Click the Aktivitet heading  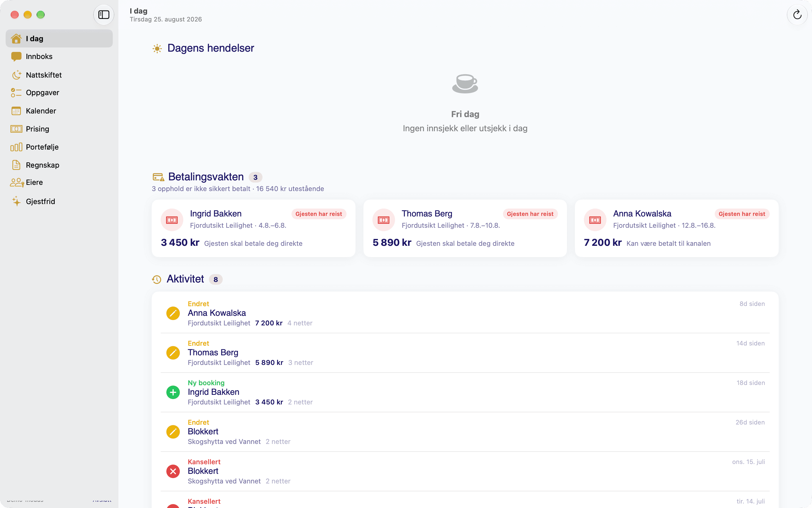185,279
